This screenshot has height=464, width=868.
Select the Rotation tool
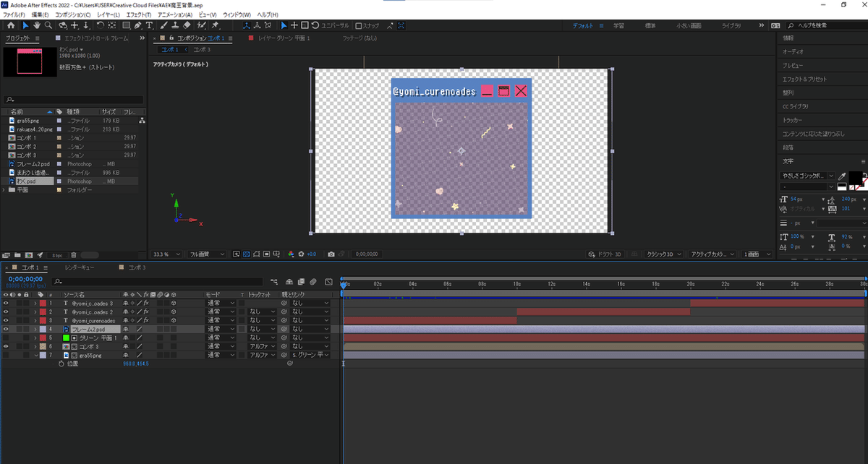(100, 25)
